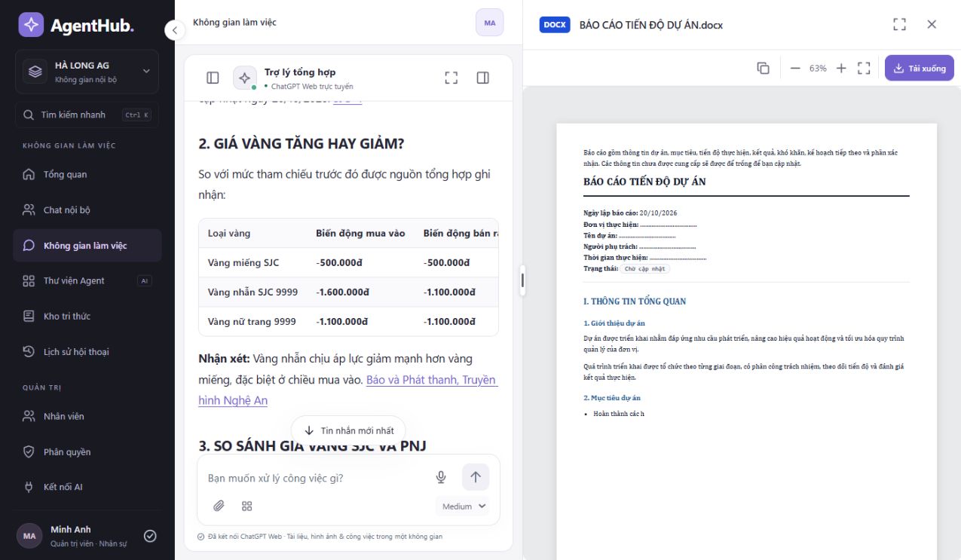Click the Tìm kiếm nhanh search field
This screenshot has width=961, height=560.
pos(87,115)
